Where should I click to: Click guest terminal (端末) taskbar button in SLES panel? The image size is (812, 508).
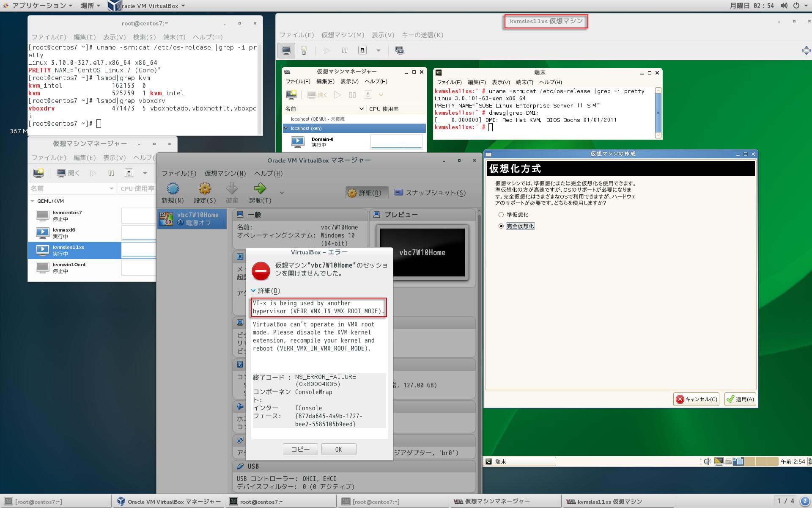pyautogui.click(x=520, y=461)
